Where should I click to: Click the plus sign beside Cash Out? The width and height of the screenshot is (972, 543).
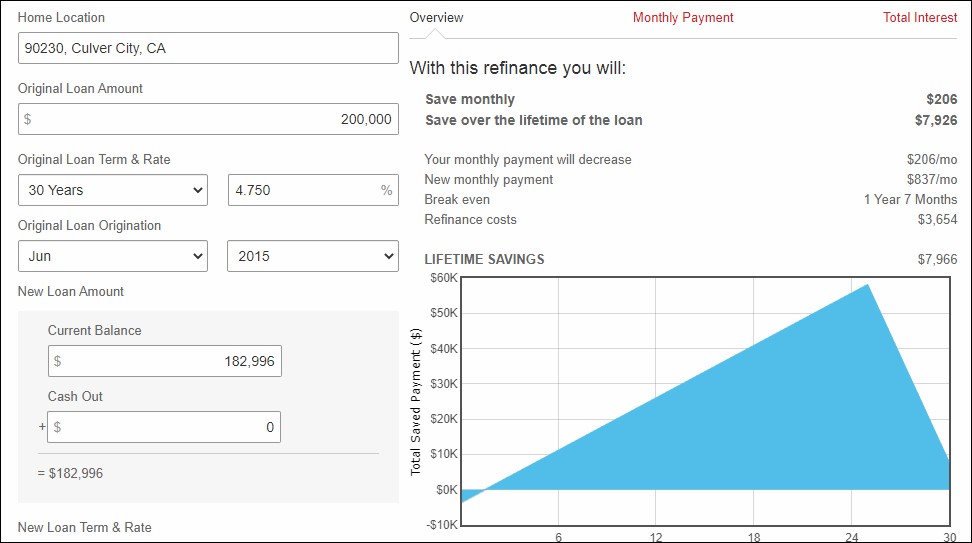tap(41, 427)
